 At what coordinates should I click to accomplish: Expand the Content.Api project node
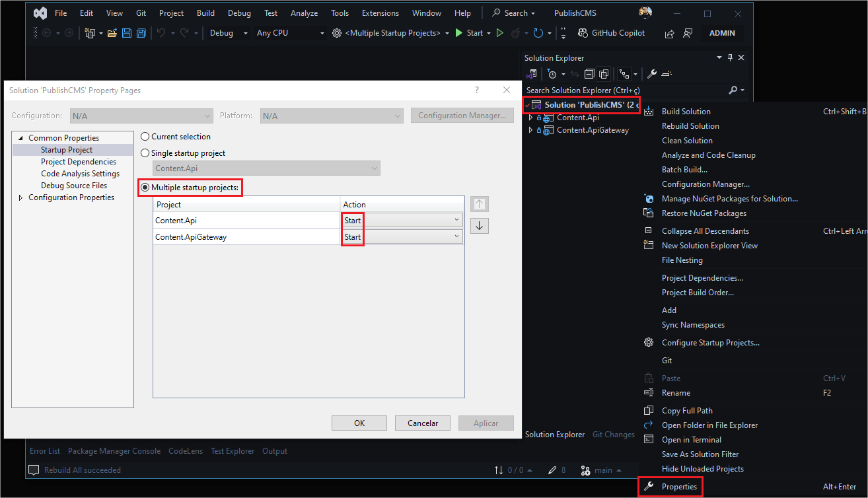(530, 118)
